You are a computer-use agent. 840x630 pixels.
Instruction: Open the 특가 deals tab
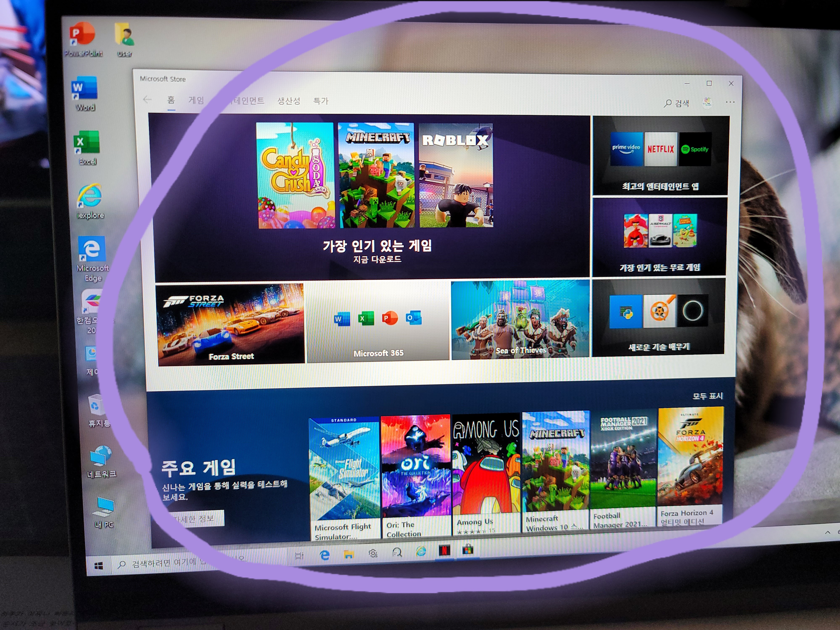click(x=320, y=101)
